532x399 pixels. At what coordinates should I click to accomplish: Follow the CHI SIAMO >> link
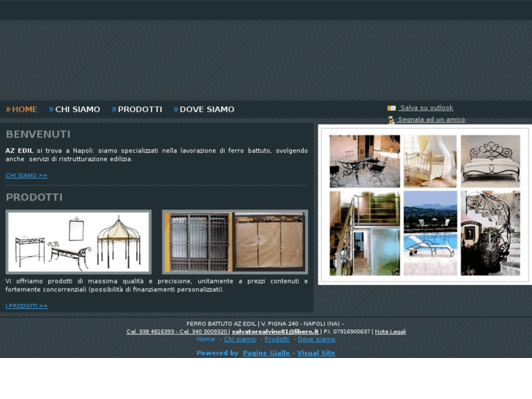coord(26,175)
